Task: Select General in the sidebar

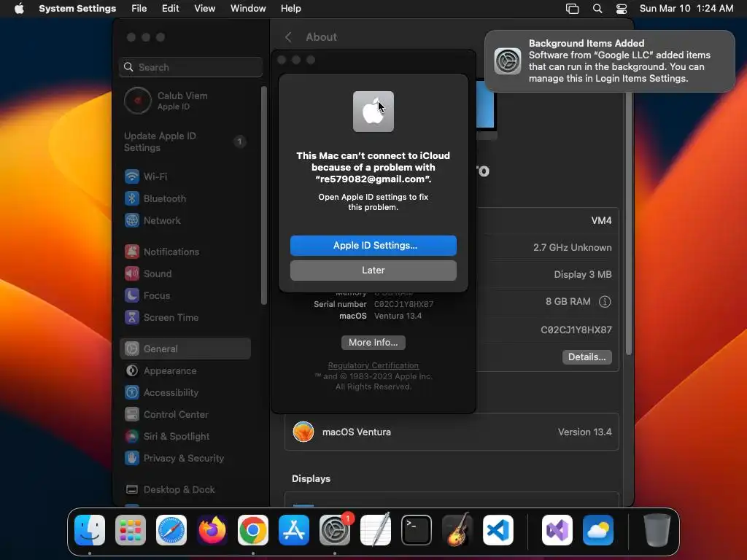Action: [x=185, y=349]
